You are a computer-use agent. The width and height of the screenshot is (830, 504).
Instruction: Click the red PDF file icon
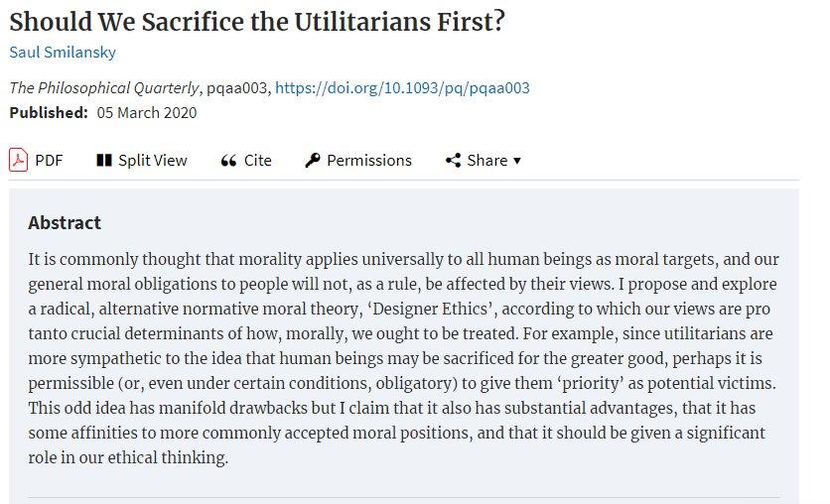[18, 161]
